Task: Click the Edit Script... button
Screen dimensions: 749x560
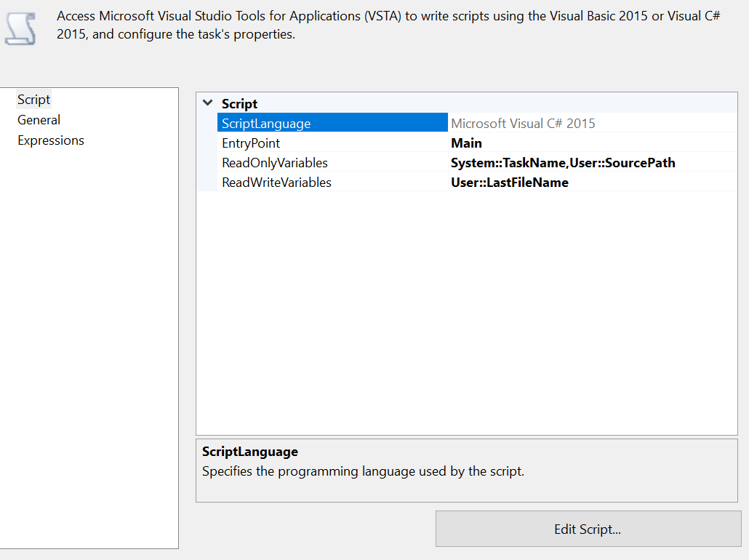Action: [588, 529]
